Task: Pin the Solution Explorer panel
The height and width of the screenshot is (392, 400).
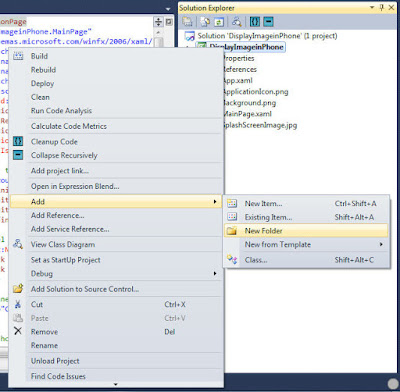Action: (382, 8)
